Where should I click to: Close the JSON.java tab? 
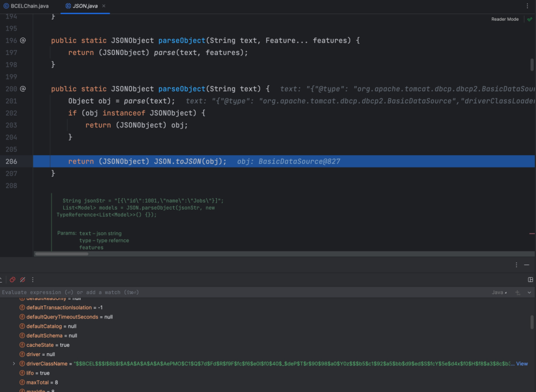coord(103,6)
